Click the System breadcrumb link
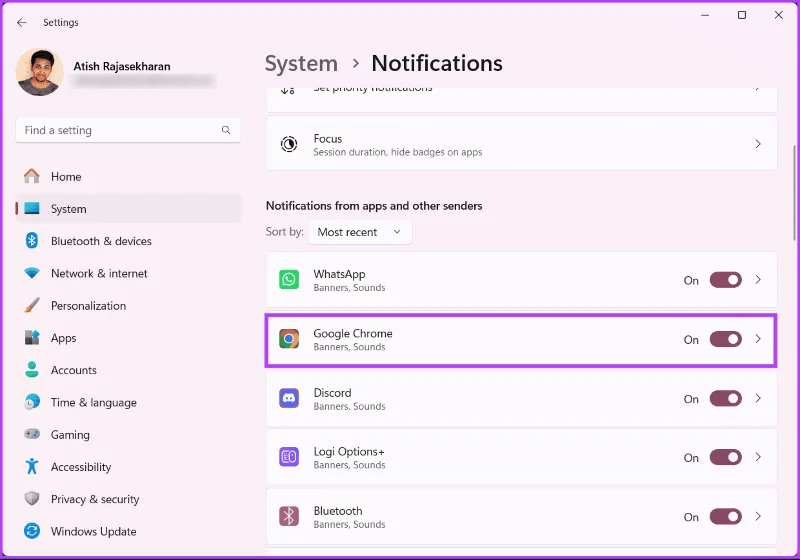This screenshot has height=560, width=800. pyautogui.click(x=301, y=64)
